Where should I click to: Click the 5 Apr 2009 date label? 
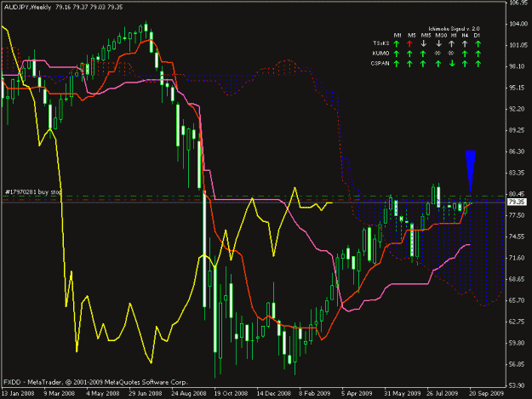coord(357,394)
